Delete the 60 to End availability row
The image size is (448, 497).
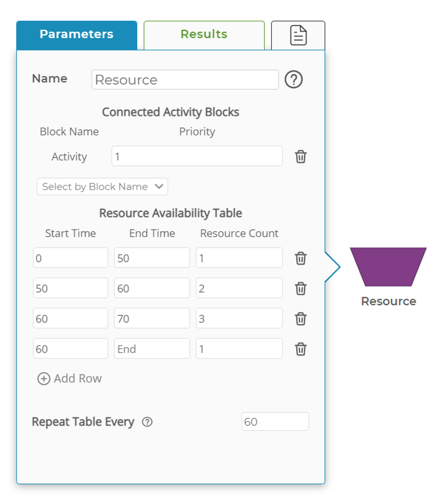tap(300, 349)
